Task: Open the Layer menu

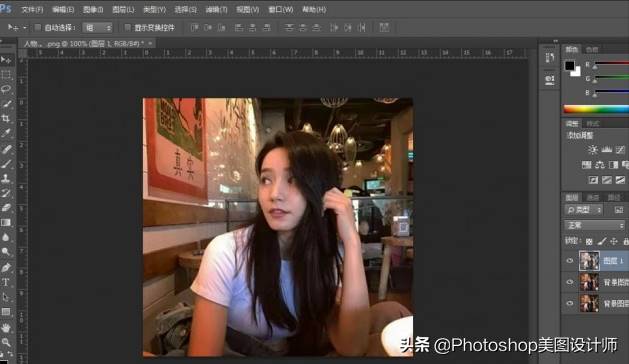Action: [x=123, y=9]
